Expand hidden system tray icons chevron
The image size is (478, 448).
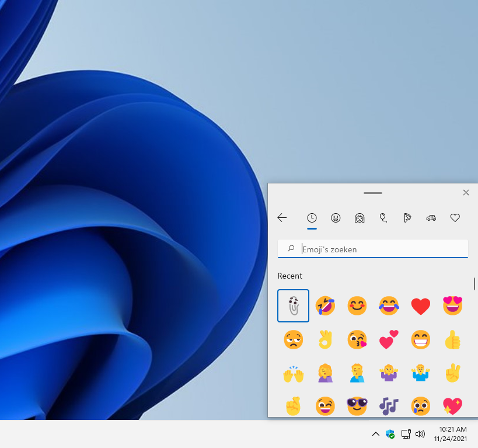pos(376,434)
